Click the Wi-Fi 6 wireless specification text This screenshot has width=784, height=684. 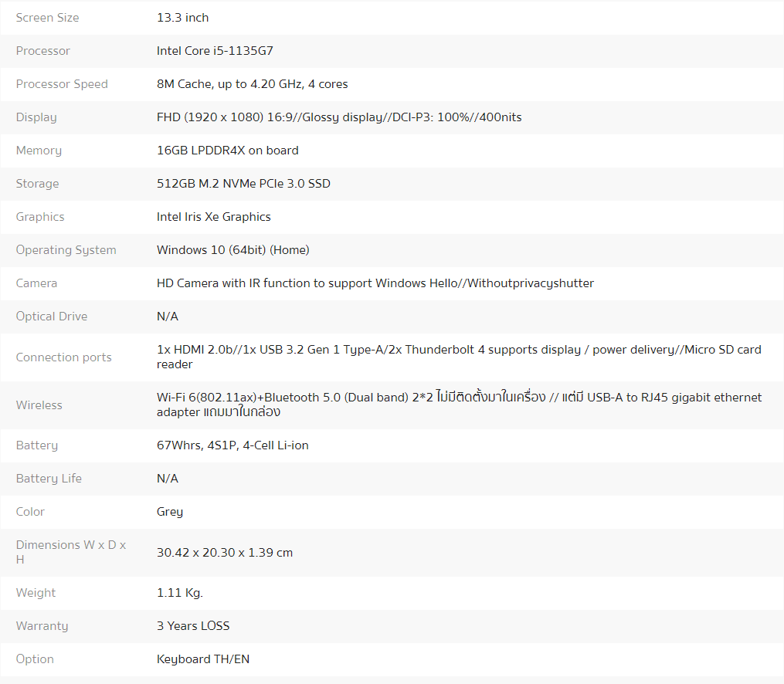click(459, 405)
